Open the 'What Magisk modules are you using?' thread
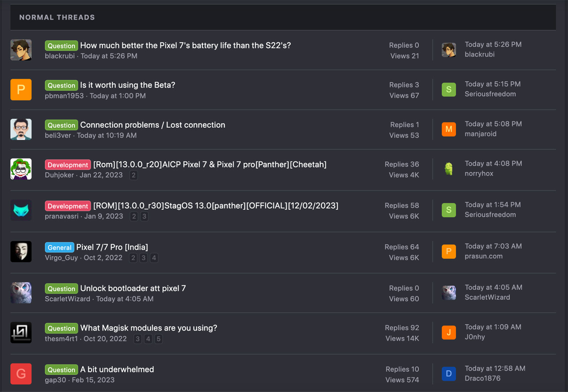 (149, 328)
